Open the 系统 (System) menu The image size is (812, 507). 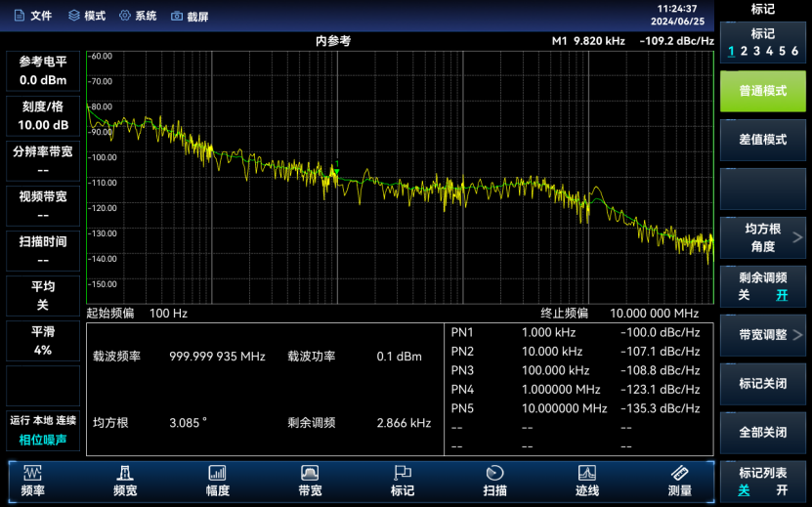138,16
